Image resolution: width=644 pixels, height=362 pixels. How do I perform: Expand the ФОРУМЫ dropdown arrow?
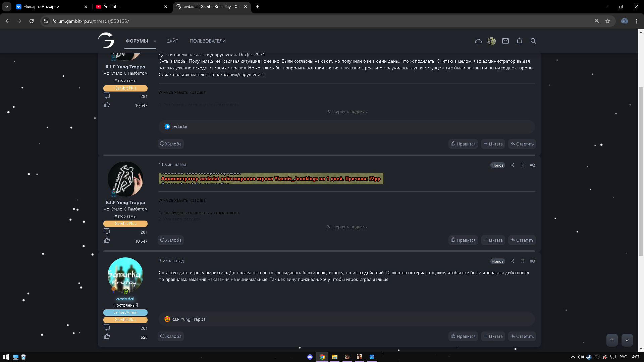pos(155,41)
